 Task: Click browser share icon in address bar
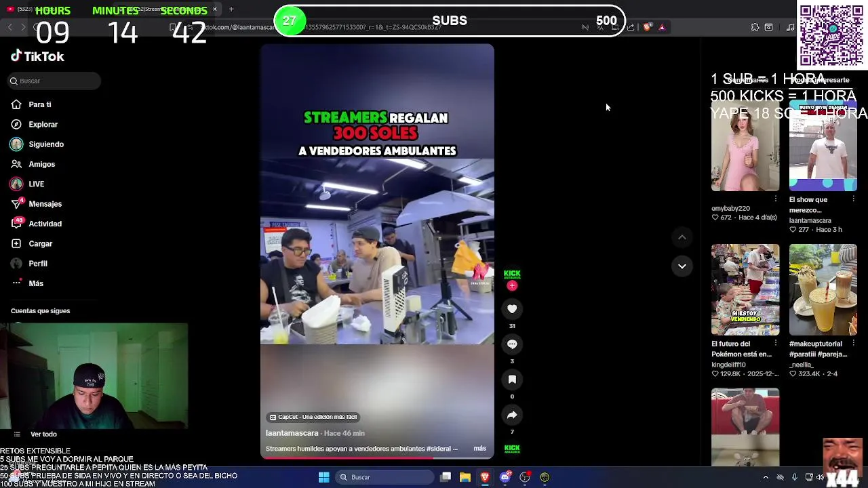[x=631, y=27]
